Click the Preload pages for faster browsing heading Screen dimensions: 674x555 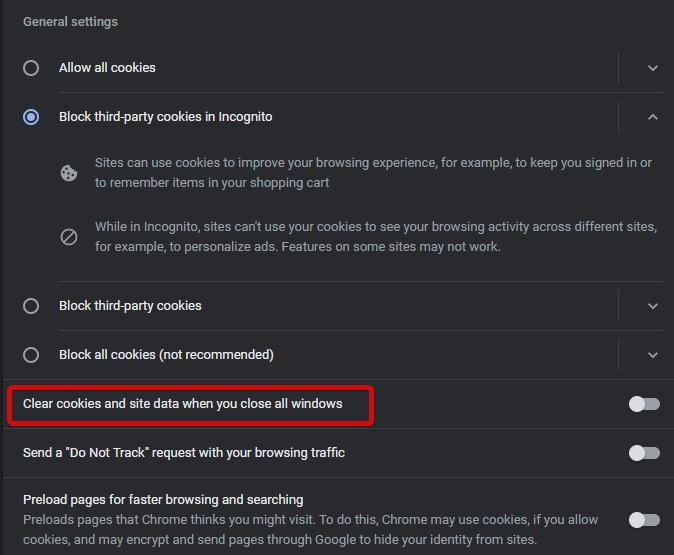click(x=163, y=500)
